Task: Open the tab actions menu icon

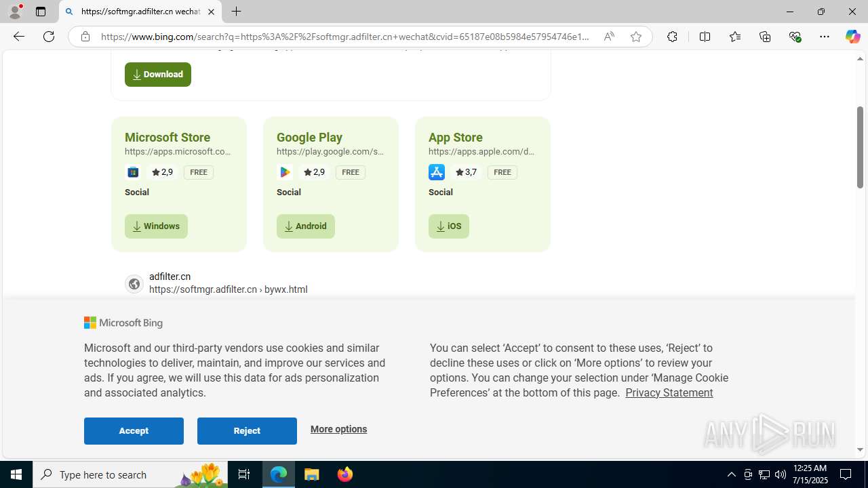Action: (41, 12)
